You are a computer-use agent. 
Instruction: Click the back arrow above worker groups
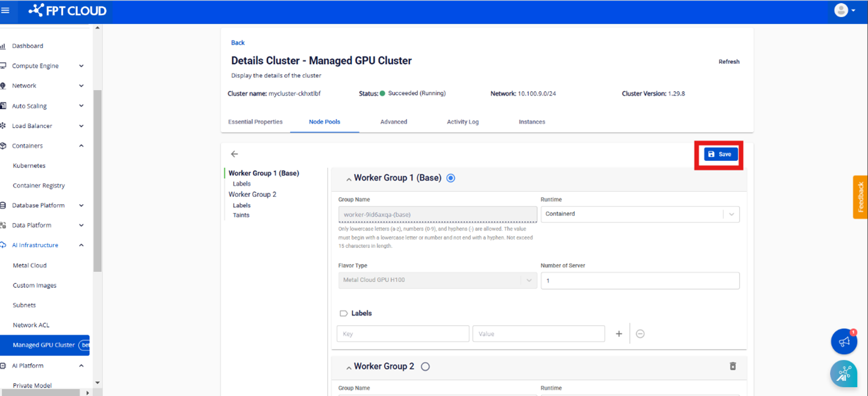(234, 154)
